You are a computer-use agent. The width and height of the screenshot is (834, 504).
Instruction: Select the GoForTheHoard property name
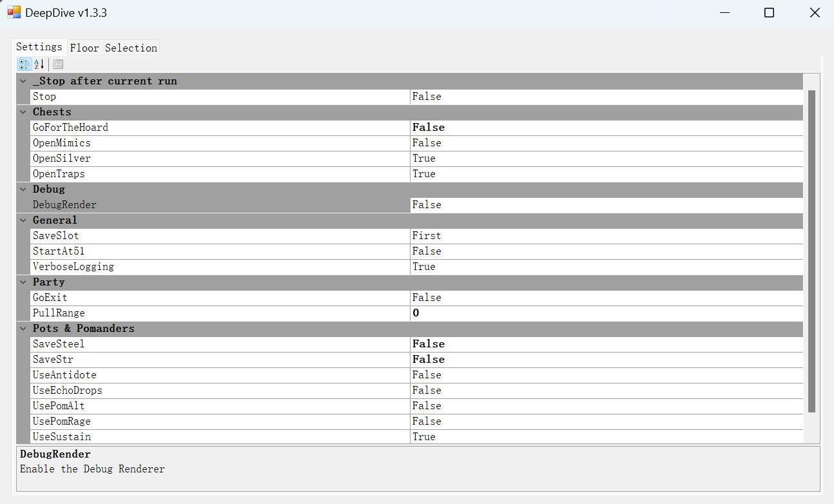coord(70,128)
